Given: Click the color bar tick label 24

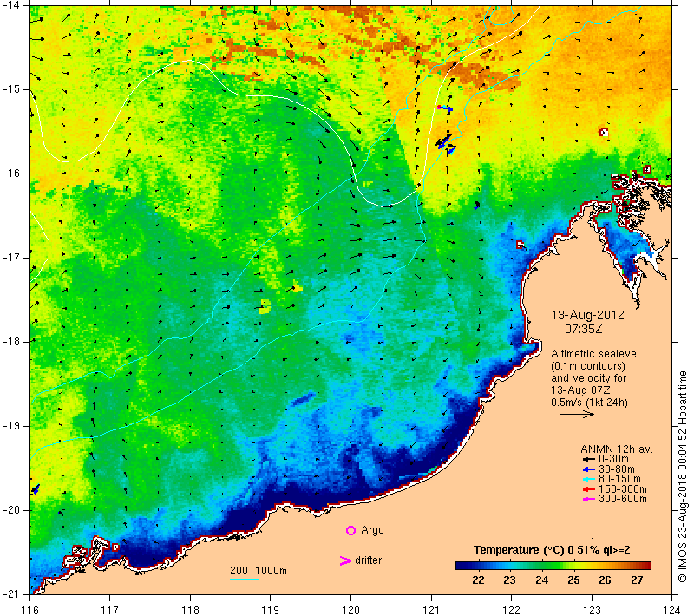Looking at the screenshot, I should 541,580.
